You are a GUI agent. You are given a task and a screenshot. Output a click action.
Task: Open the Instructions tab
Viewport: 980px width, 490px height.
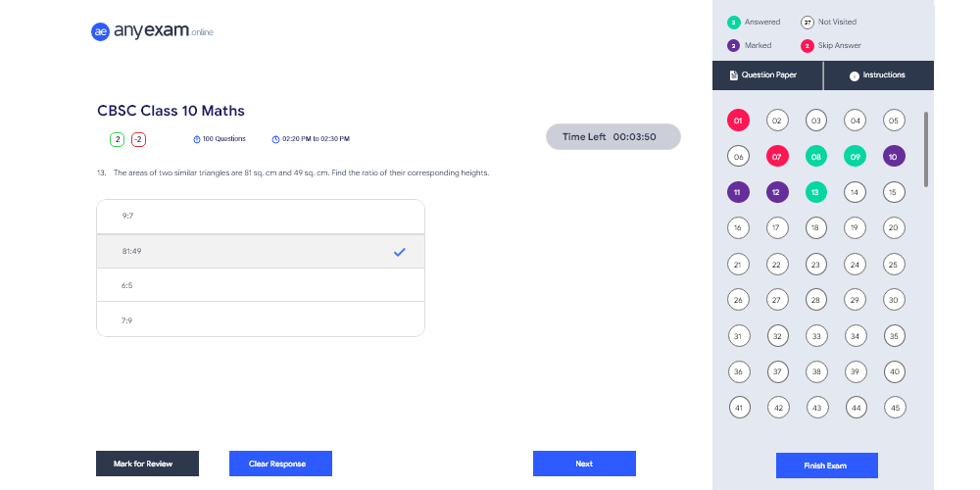[878, 75]
